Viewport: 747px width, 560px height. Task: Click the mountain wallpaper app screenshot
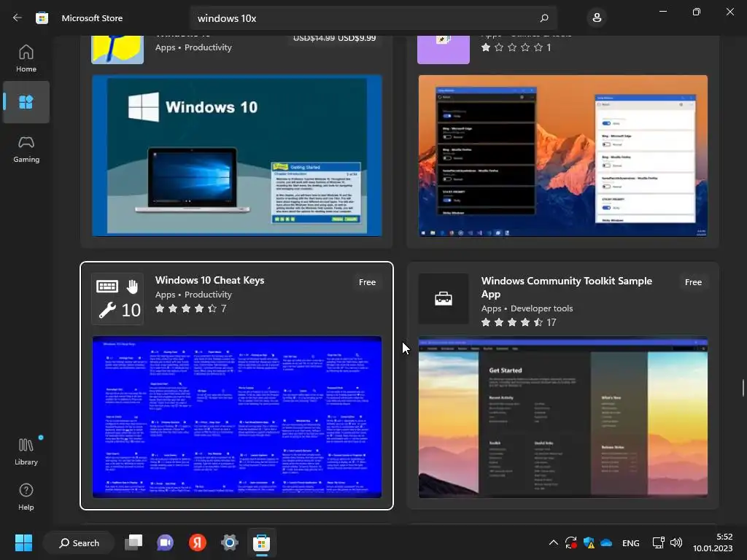coord(563,155)
